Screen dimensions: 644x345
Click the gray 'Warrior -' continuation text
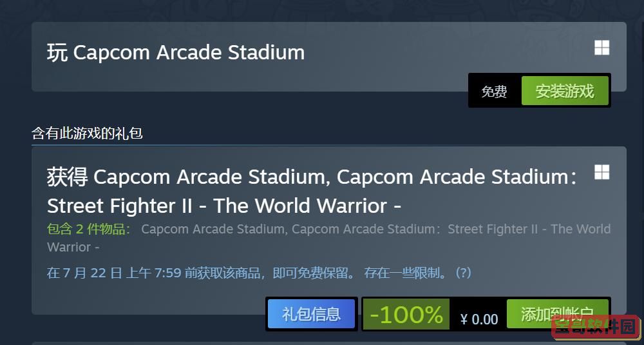[x=73, y=247]
